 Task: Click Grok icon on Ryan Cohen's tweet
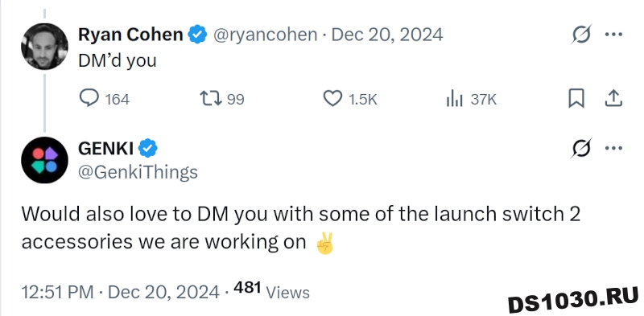[581, 35]
